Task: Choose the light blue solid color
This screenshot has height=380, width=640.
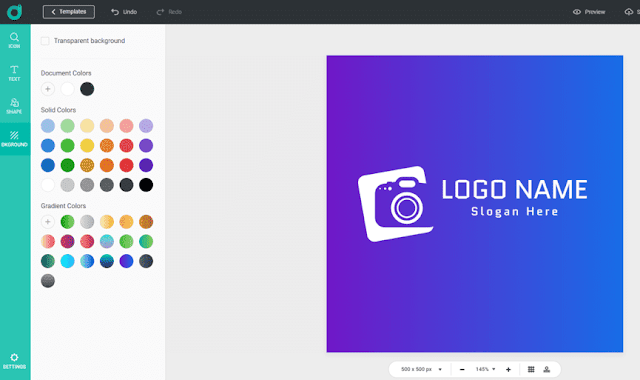Action: 48,126
